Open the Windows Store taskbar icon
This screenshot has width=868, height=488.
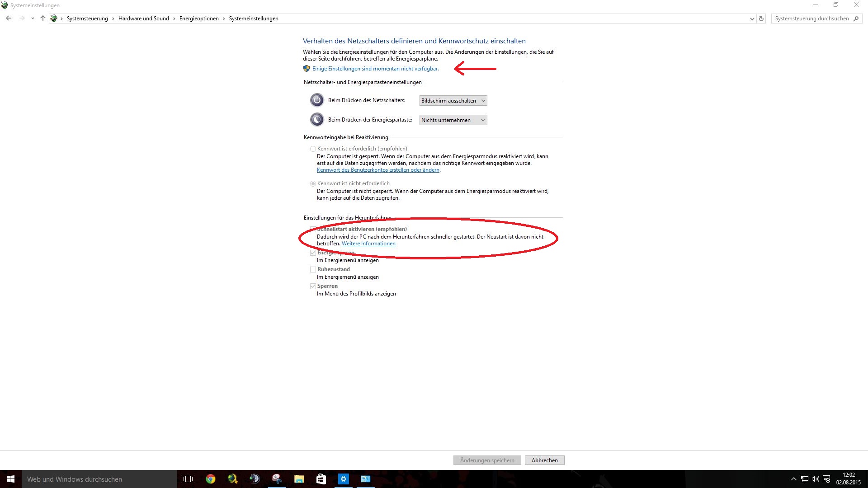[x=321, y=479]
